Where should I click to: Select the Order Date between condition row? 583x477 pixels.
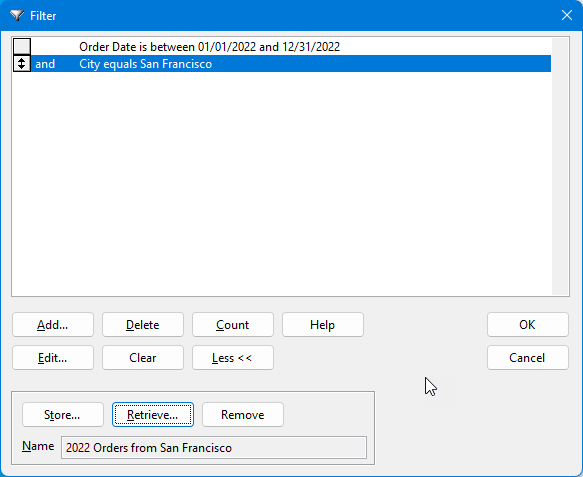pyautogui.click(x=291, y=47)
